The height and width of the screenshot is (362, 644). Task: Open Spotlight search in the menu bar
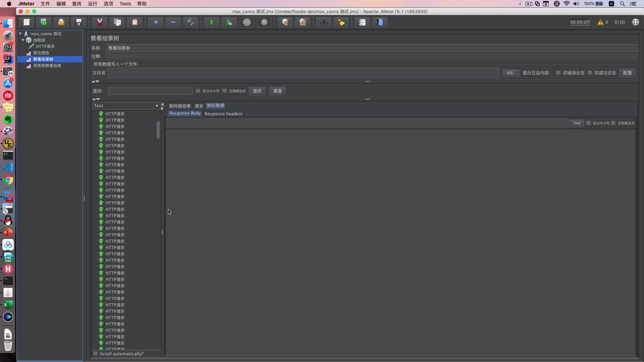click(623, 4)
